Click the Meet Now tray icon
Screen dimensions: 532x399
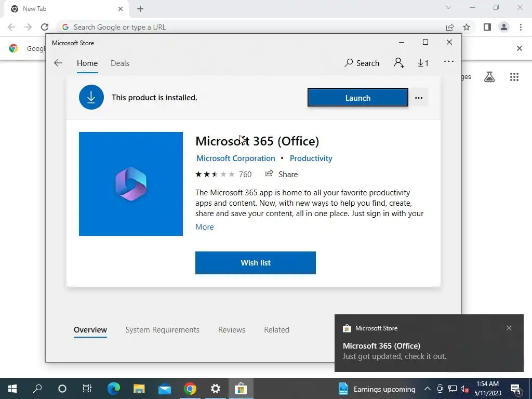click(x=440, y=389)
